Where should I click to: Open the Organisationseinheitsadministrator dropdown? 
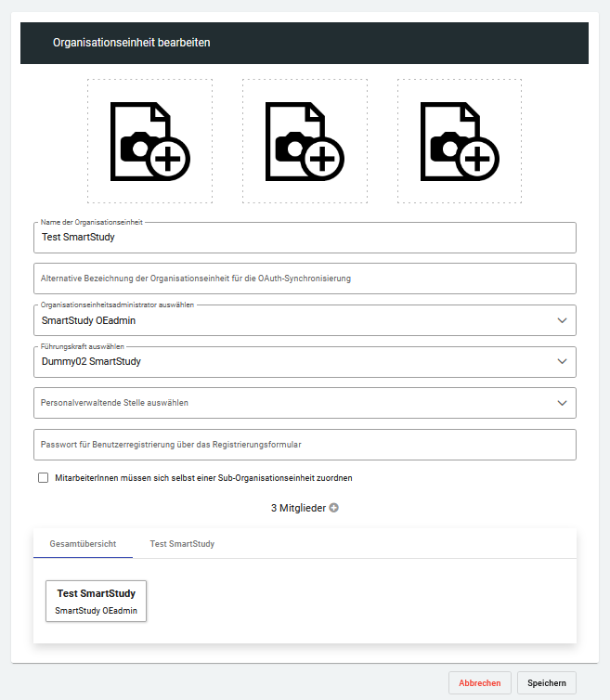pos(561,320)
